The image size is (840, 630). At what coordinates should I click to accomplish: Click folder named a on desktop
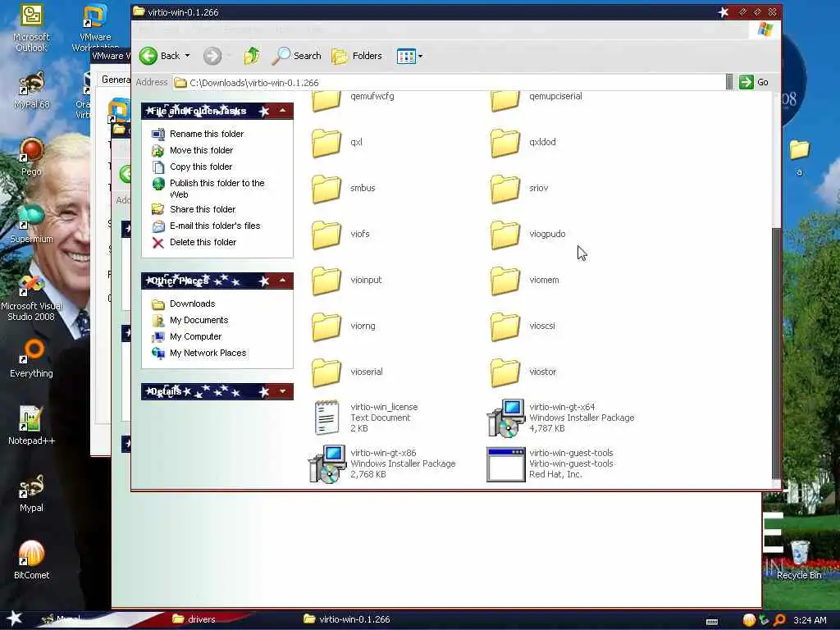[799, 158]
